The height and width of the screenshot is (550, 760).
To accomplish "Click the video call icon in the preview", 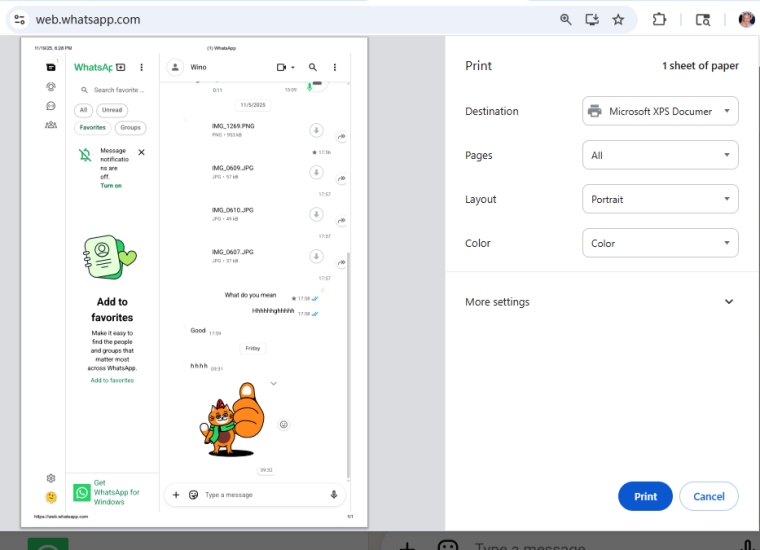I will (283, 67).
